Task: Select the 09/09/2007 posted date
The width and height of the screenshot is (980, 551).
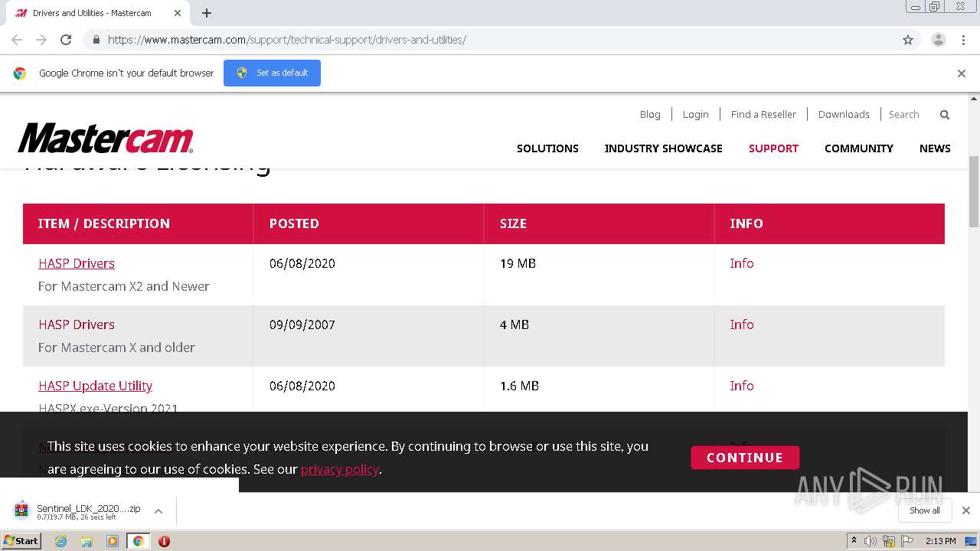Action: pyautogui.click(x=302, y=324)
